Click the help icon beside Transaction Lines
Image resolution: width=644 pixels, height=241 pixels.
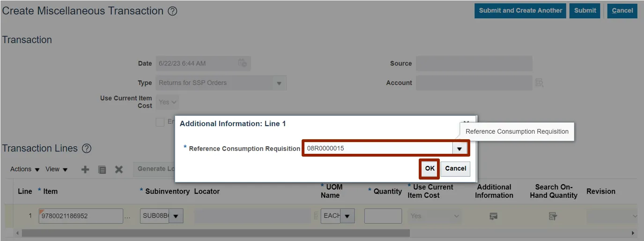point(87,149)
